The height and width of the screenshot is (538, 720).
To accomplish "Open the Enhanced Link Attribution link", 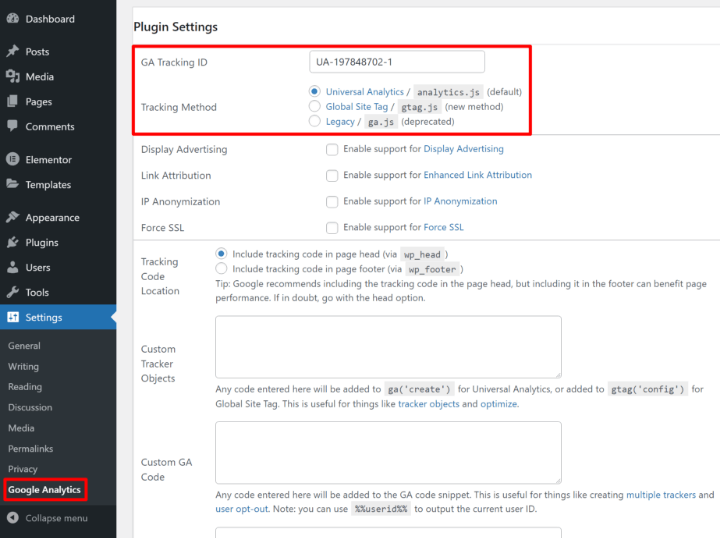I will (x=477, y=175).
